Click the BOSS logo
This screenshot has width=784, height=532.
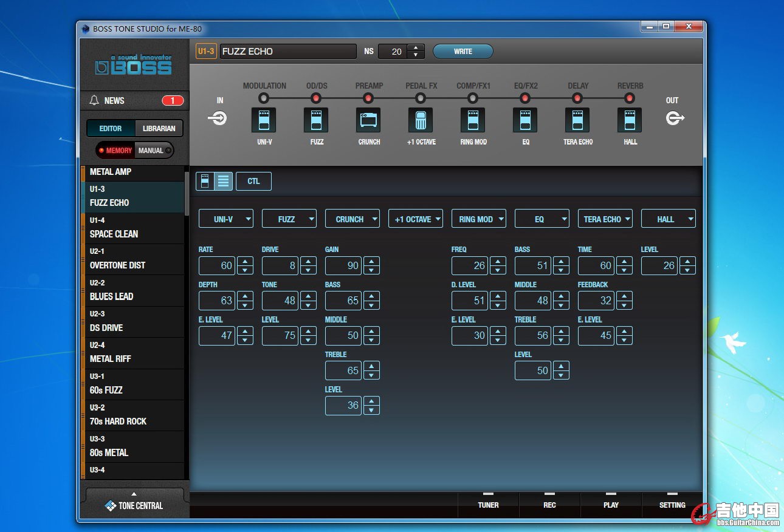[x=134, y=66]
